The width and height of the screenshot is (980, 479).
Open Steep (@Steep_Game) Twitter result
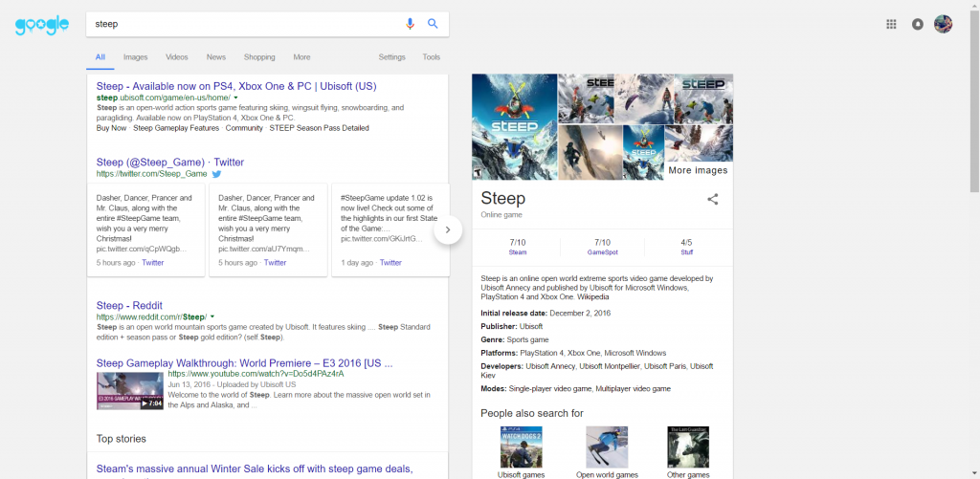pos(170,163)
